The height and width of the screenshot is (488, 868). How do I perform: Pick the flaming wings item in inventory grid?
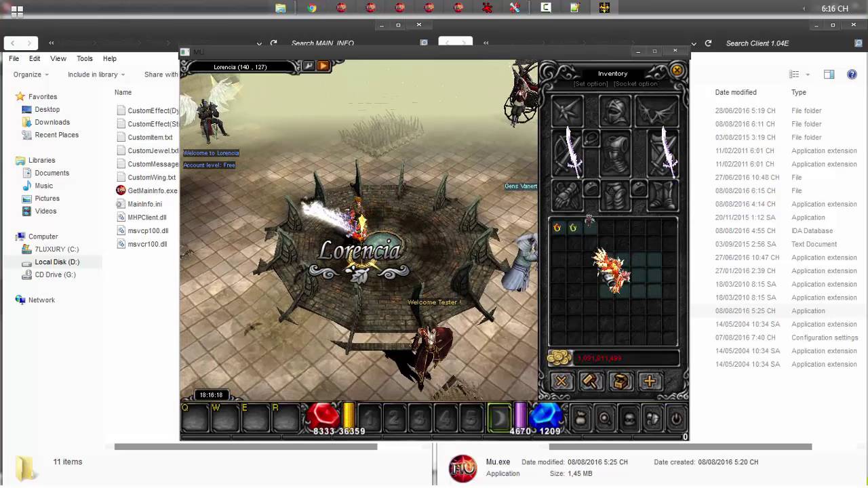pyautogui.click(x=612, y=270)
